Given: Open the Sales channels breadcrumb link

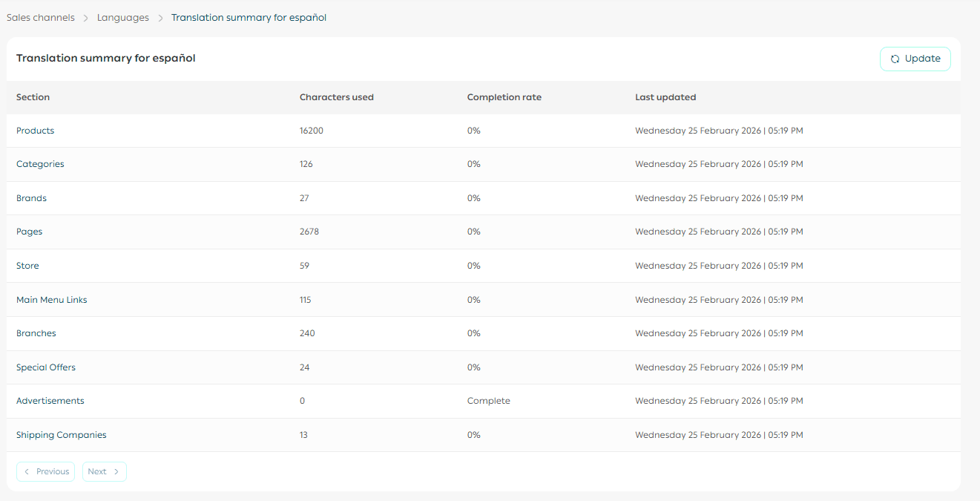Looking at the screenshot, I should pos(41,18).
